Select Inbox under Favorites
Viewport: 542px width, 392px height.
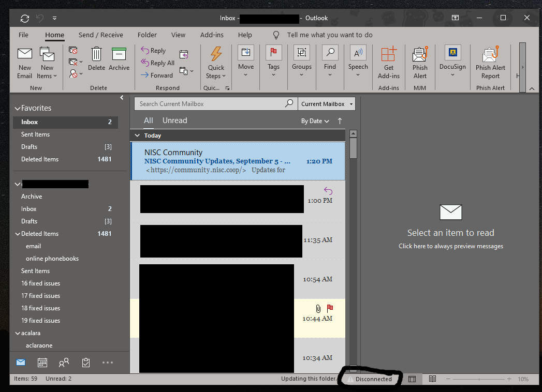(x=65, y=122)
